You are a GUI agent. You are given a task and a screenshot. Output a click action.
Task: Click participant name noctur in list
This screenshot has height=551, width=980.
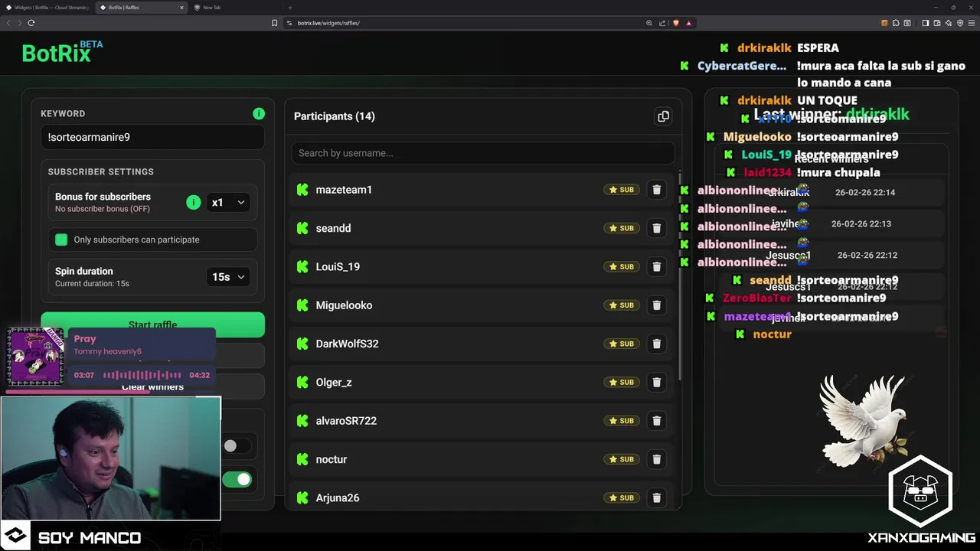coord(332,459)
